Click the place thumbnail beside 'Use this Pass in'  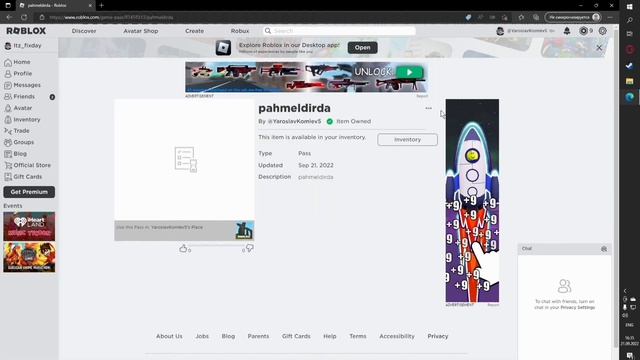pos(244,231)
